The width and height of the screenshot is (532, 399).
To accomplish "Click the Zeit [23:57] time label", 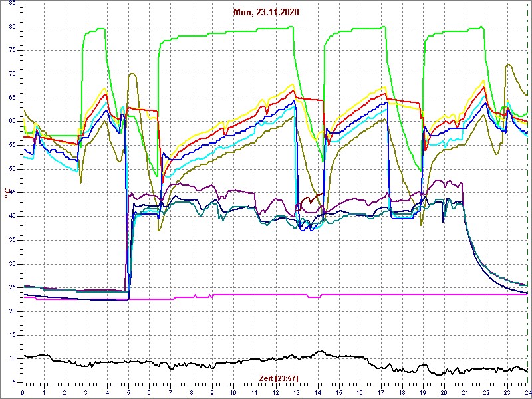I will click(x=279, y=378).
